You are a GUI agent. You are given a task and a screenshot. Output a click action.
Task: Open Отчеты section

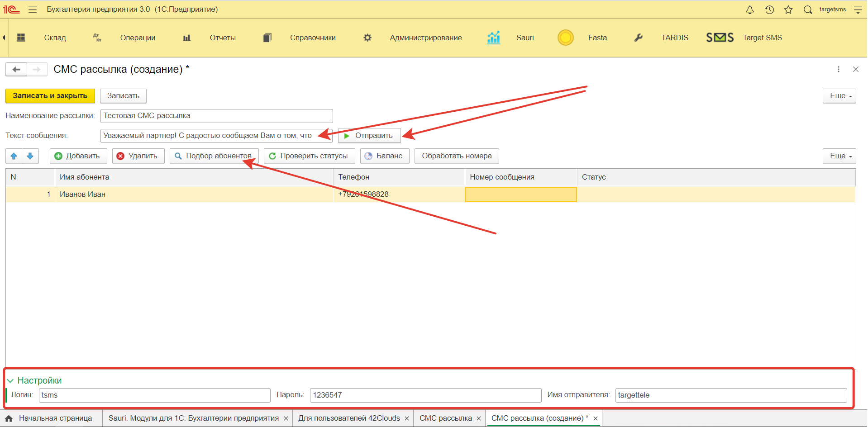(x=223, y=38)
